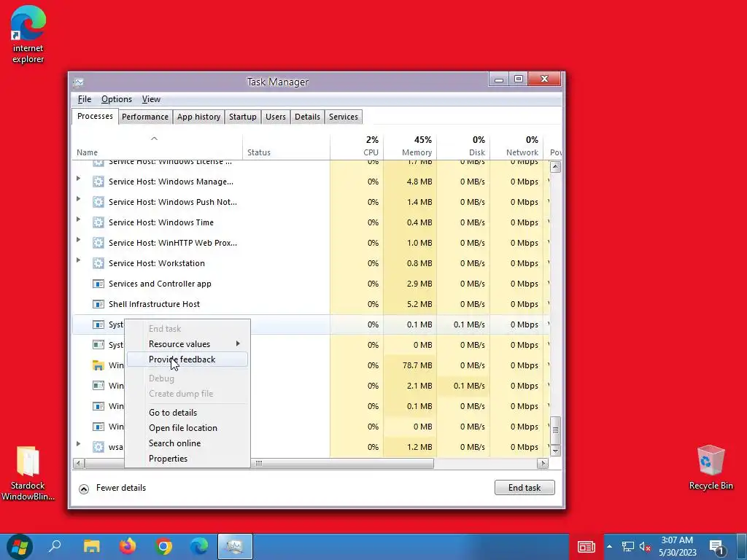Sort by the CPU column header
This screenshot has height=560, width=747.
pos(357,146)
